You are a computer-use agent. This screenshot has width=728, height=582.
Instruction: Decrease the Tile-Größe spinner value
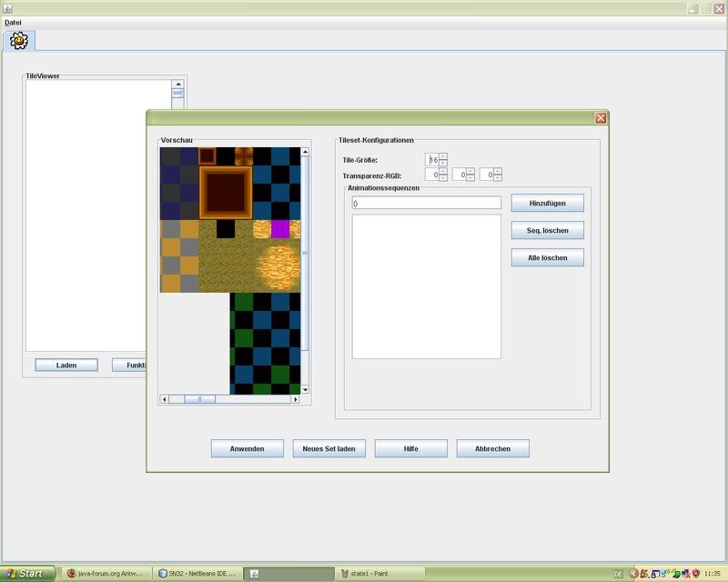point(443,163)
